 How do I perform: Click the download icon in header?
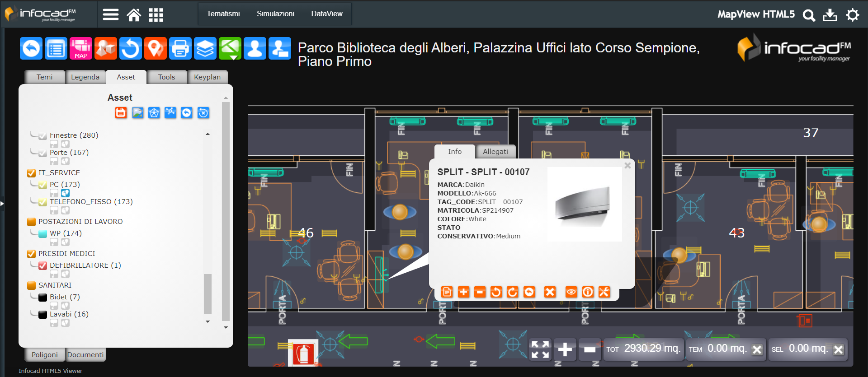tap(830, 15)
